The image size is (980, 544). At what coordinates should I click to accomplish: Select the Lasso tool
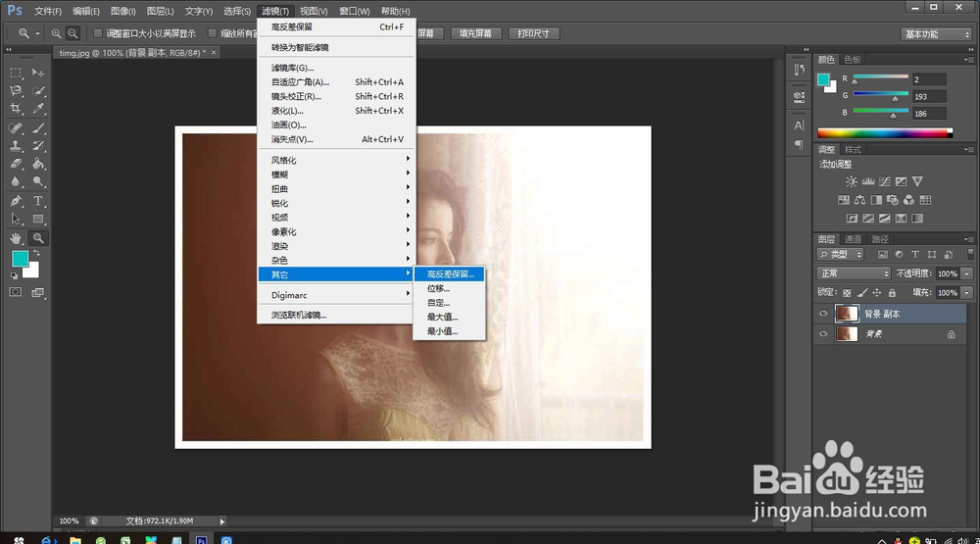pos(16,90)
